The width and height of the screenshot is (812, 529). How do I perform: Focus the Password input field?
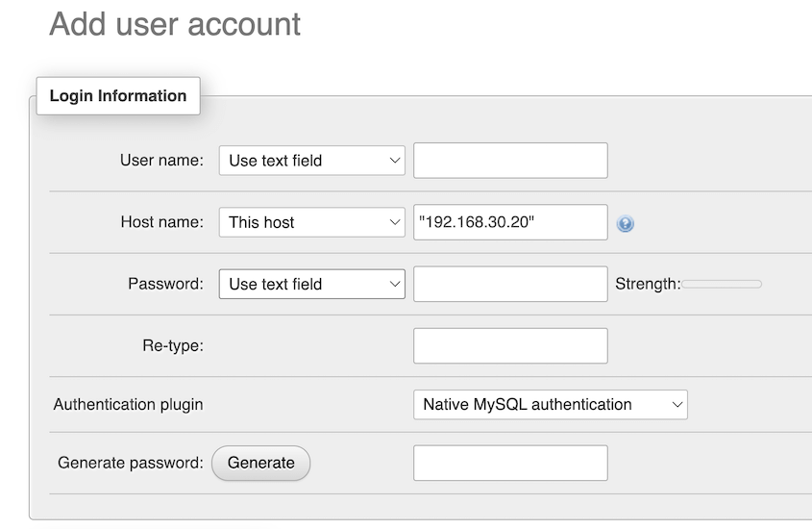510,284
